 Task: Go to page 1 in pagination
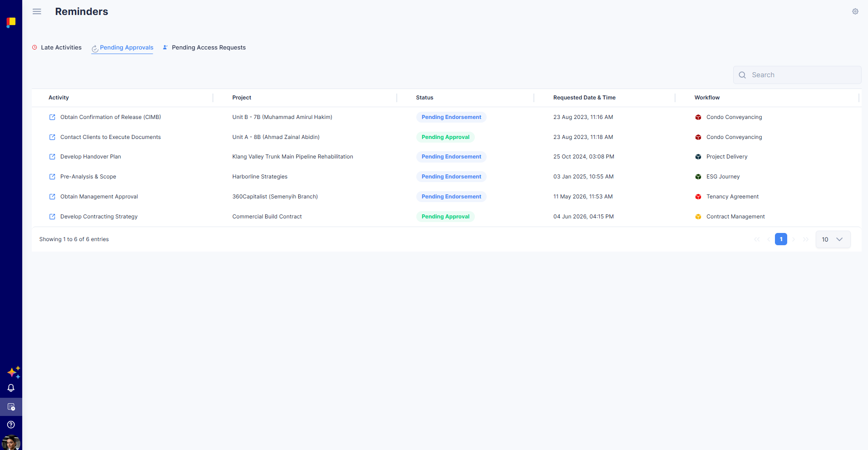(781, 239)
